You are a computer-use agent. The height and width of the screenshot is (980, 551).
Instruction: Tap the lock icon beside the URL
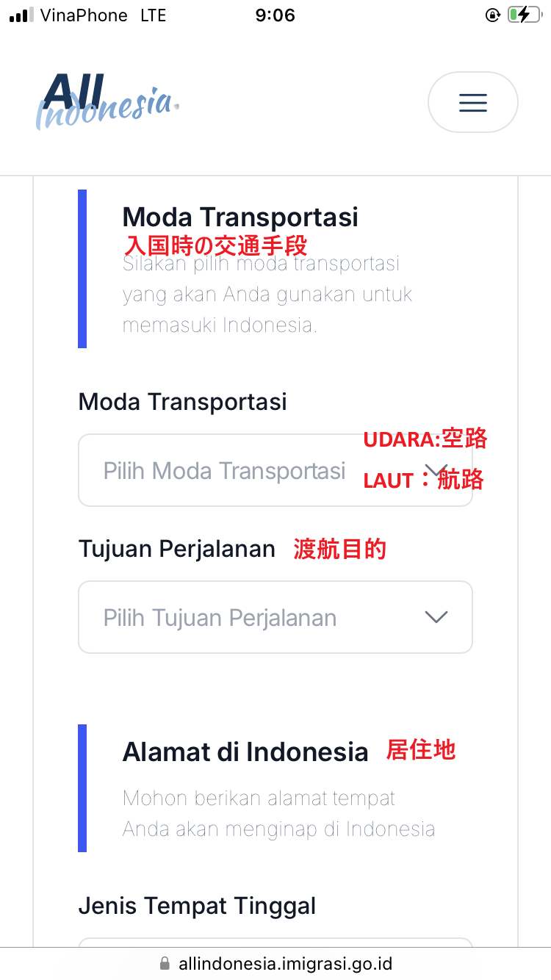coord(165,963)
